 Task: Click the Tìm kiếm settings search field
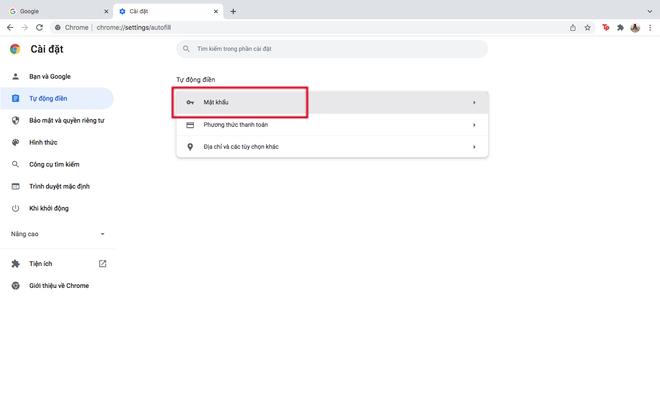(x=332, y=49)
